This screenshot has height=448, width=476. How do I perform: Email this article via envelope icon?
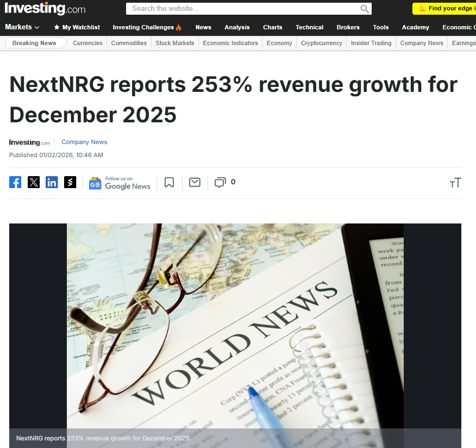tap(195, 182)
